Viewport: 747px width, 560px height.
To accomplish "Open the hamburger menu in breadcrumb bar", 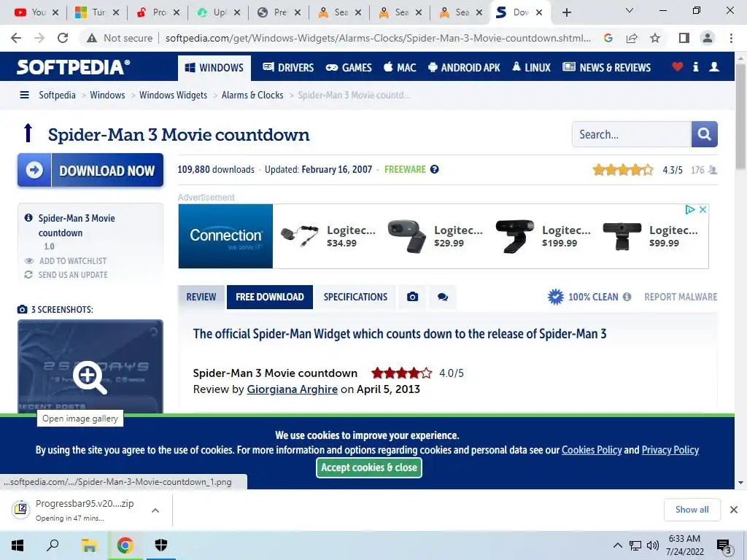I will coord(24,95).
